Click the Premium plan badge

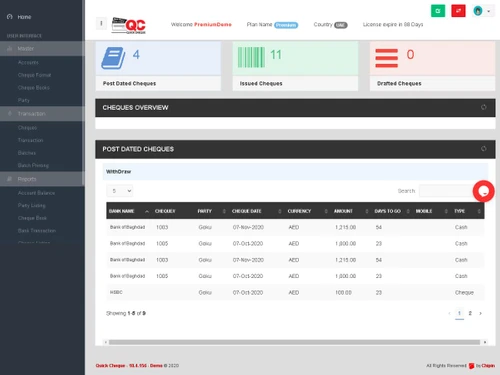coord(286,25)
